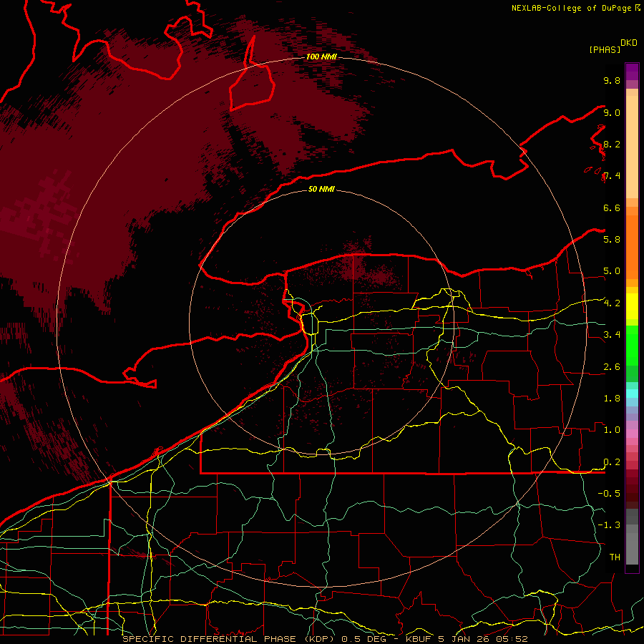Click the 2.6 scale value
The width and height of the screenshot is (644, 644).
pos(612,367)
